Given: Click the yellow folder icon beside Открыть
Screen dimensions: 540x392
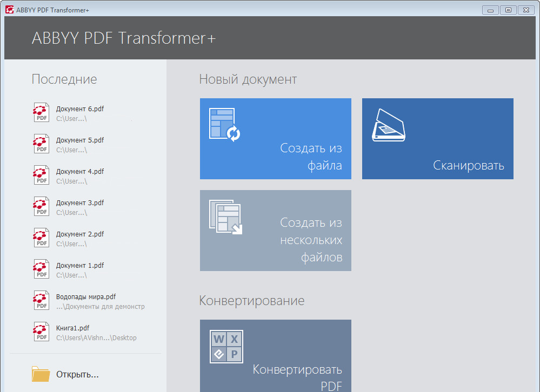Looking at the screenshot, I should 41,374.
